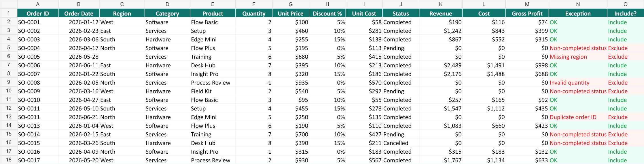
Task: Select column K header
Action: click(x=441, y=4)
